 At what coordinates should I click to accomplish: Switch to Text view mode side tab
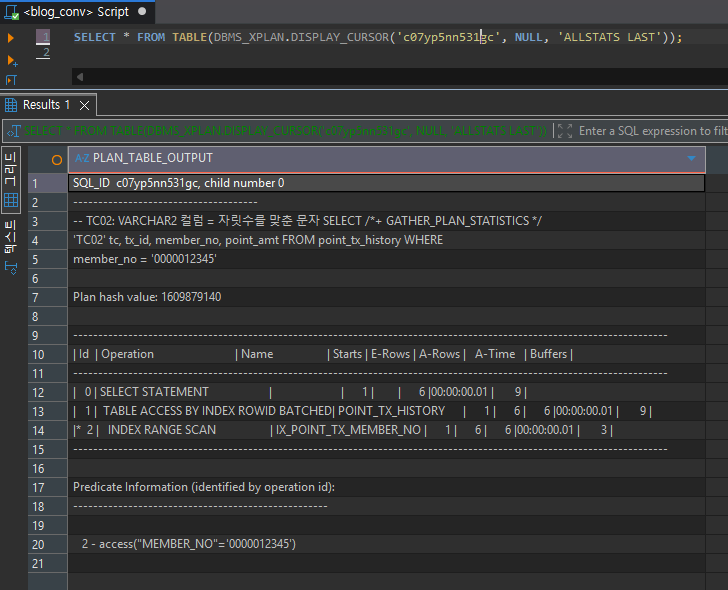click(11, 236)
